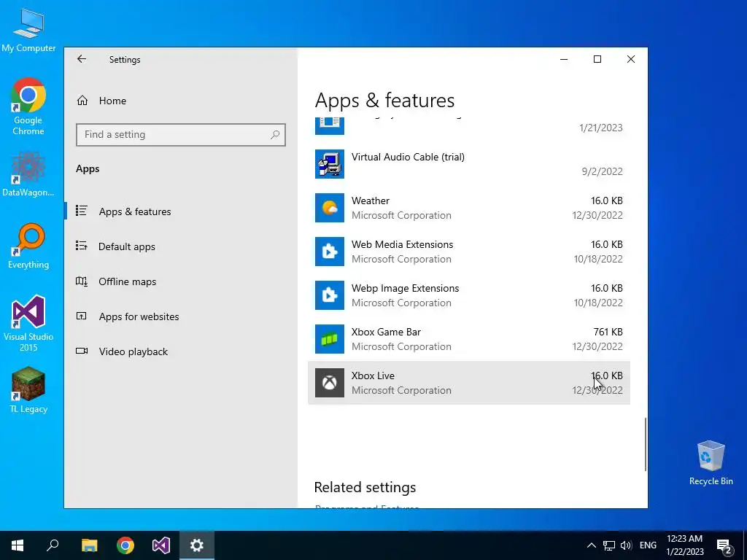Open the Windows Start menu
Viewport: 747px width, 560px height.
[18, 545]
